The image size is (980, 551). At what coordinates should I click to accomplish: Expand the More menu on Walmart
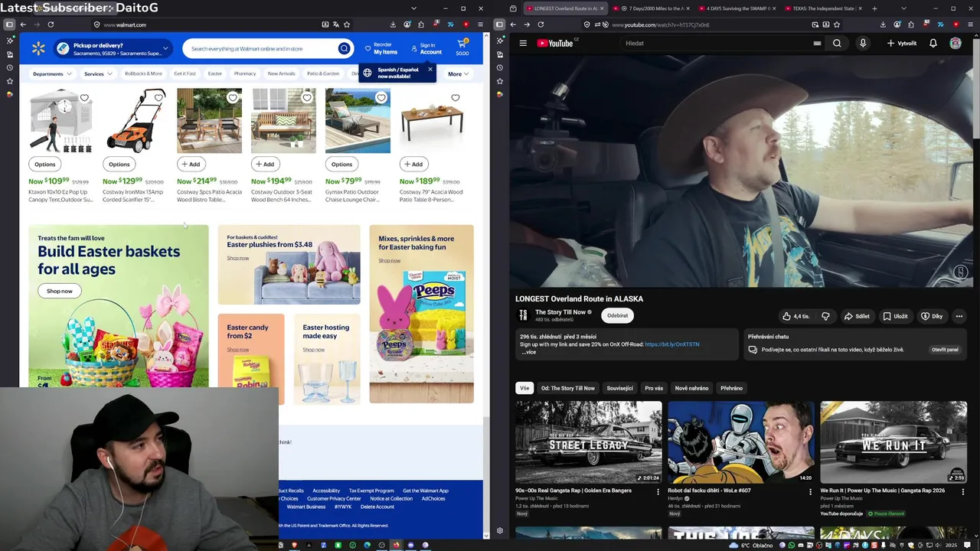pyautogui.click(x=459, y=73)
